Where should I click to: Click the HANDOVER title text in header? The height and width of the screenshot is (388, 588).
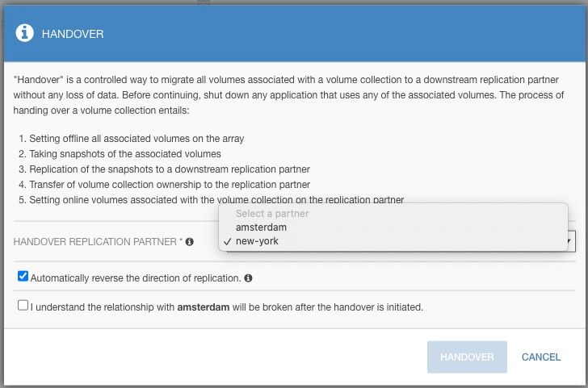(x=73, y=34)
